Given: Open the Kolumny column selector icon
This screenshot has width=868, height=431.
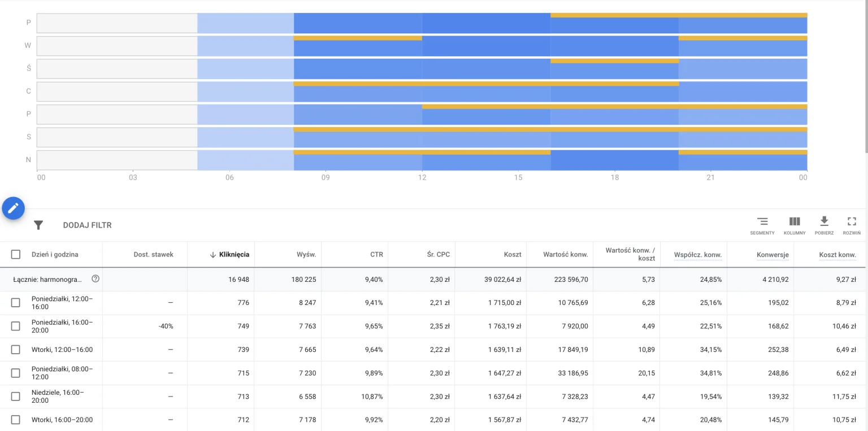Looking at the screenshot, I should (x=795, y=221).
